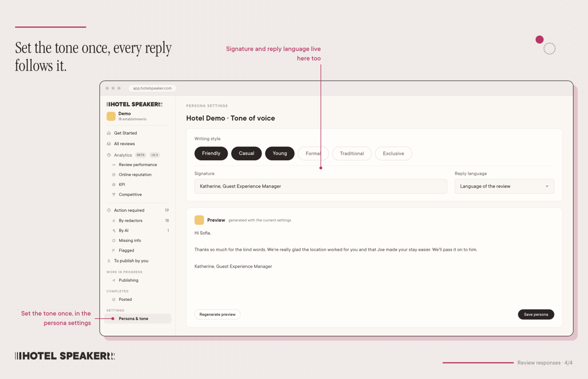Toggle the Casual writing style

click(246, 154)
